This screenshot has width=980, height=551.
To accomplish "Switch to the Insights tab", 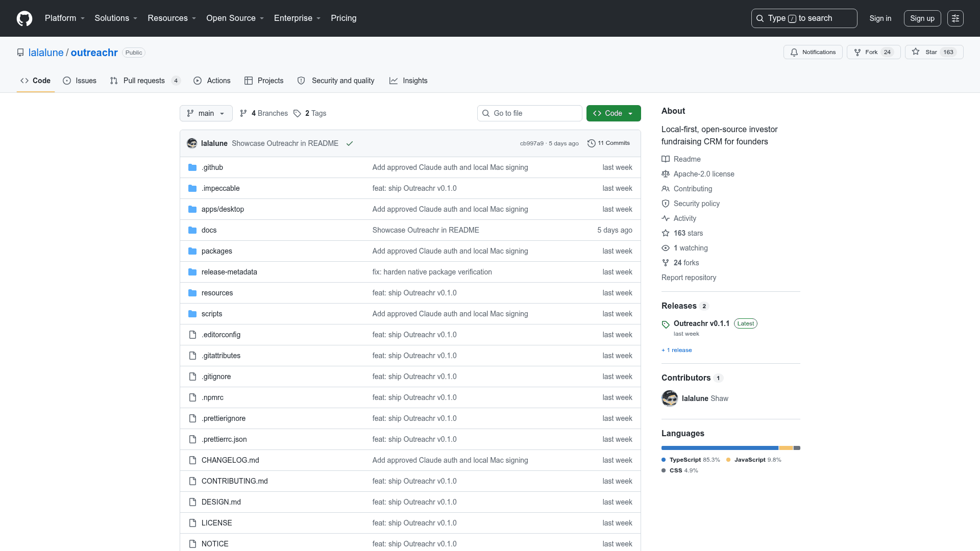I will 408,81.
